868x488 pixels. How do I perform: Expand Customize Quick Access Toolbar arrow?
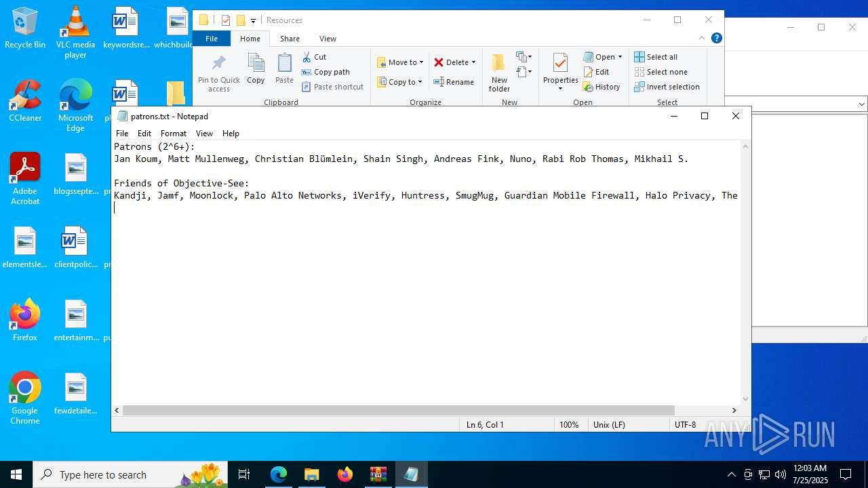coord(253,21)
